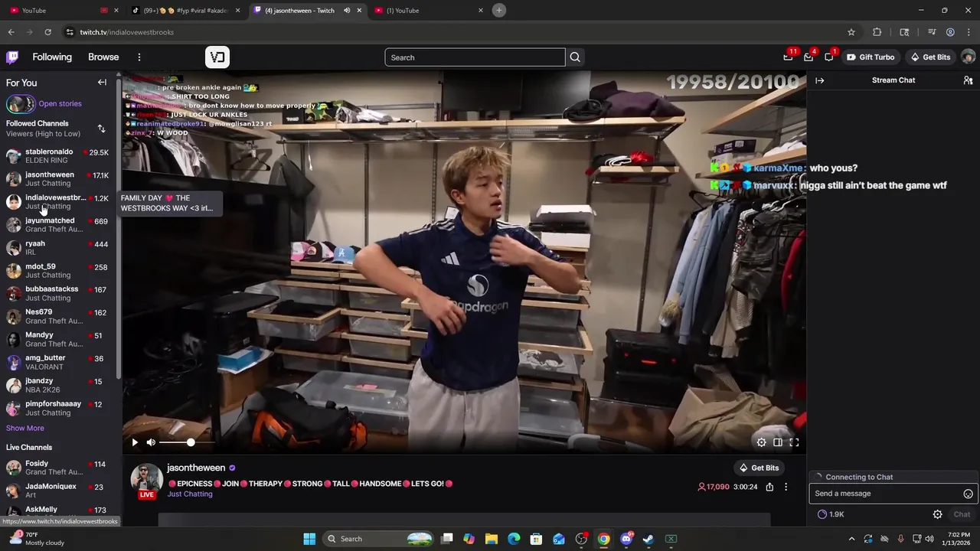Collapse the Stream Chat panel
This screenshot has height=551, width=980.
[x=819, y=80]
